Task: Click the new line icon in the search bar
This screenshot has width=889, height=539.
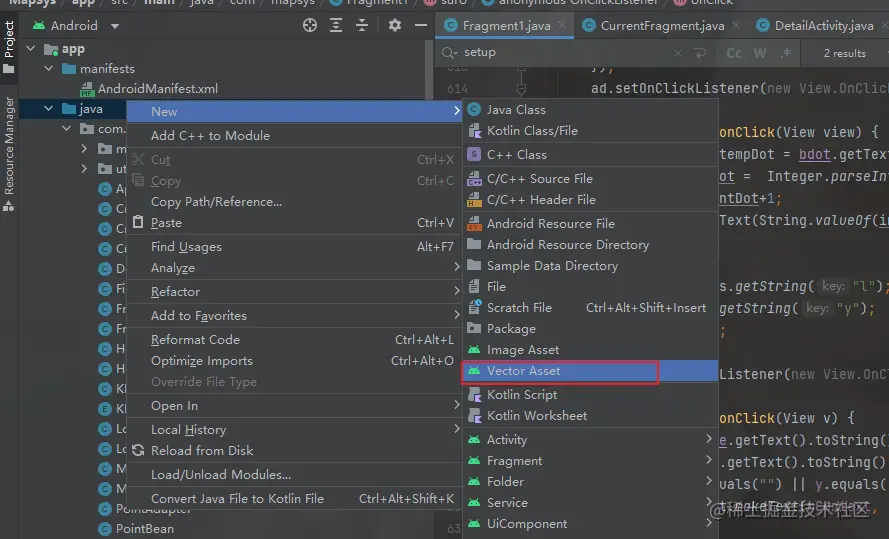Action: click(x=700, y=53)
